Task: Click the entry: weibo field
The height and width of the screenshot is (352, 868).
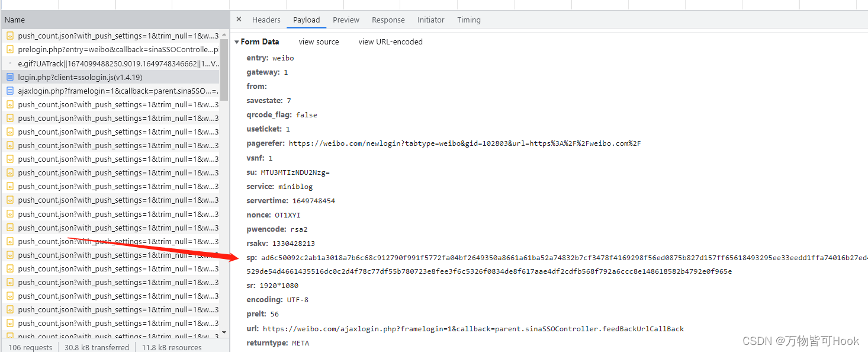Action: point(270,58)
